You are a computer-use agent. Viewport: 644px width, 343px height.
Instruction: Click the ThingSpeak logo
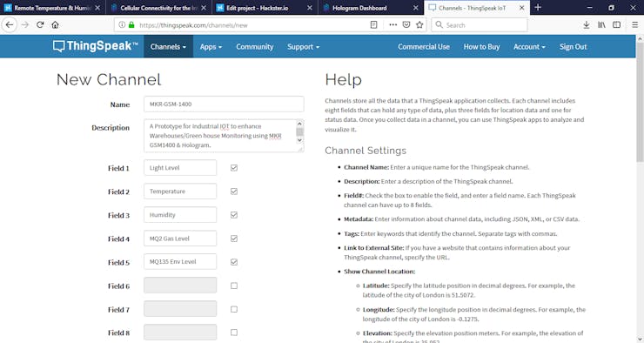tap(95, 46)
